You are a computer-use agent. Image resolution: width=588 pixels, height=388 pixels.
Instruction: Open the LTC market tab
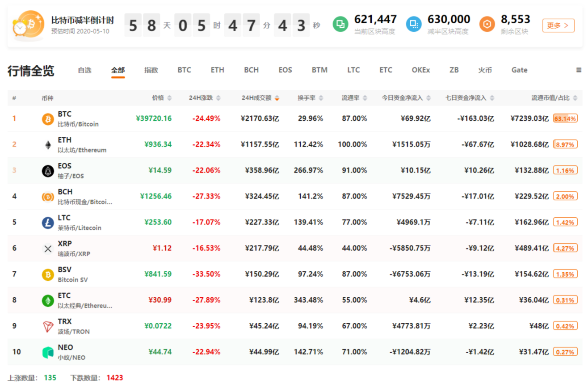(353, 70)
